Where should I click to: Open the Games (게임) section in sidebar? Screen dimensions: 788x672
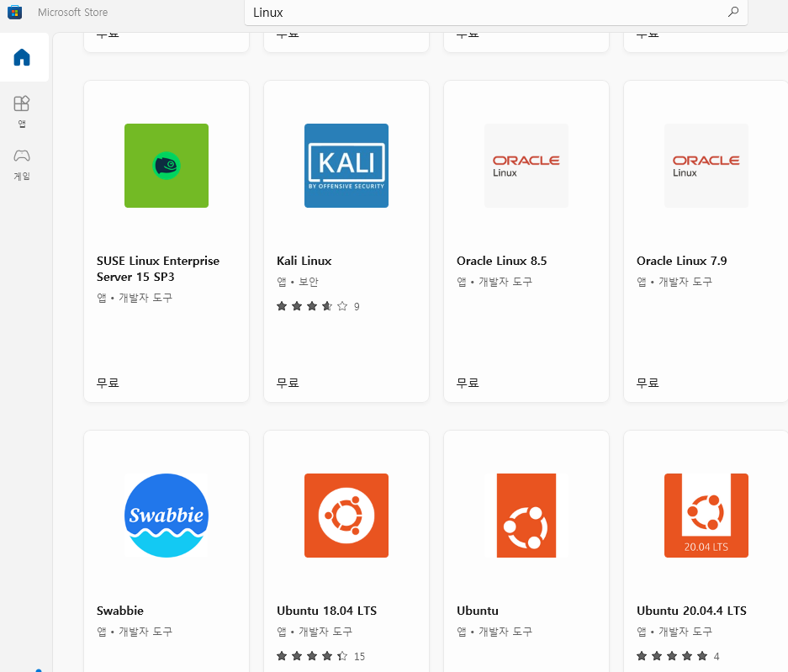[22, 165]
